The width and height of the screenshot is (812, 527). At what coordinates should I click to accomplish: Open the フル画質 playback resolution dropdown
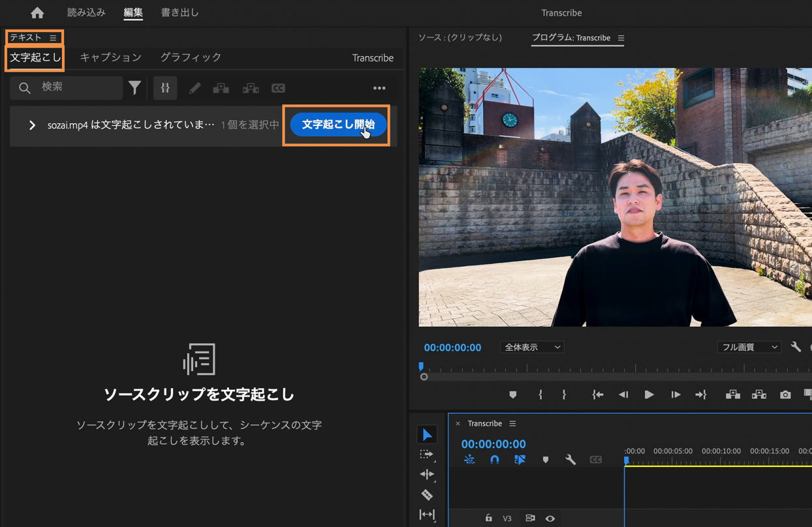tap(749, 347)
